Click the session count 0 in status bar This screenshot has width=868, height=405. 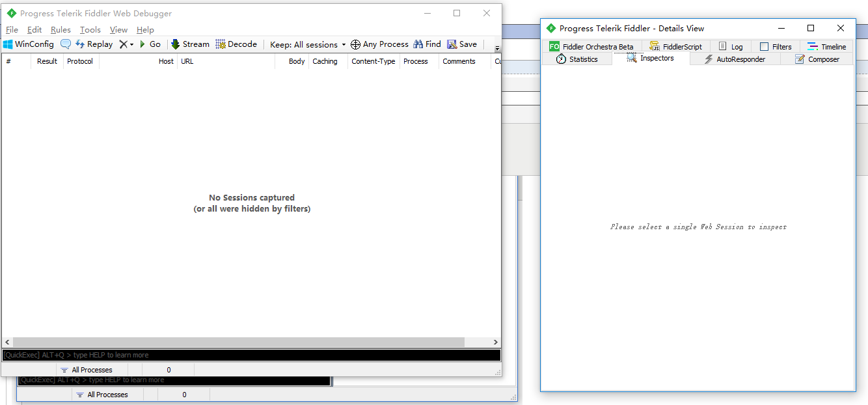[x=169, y=370]
